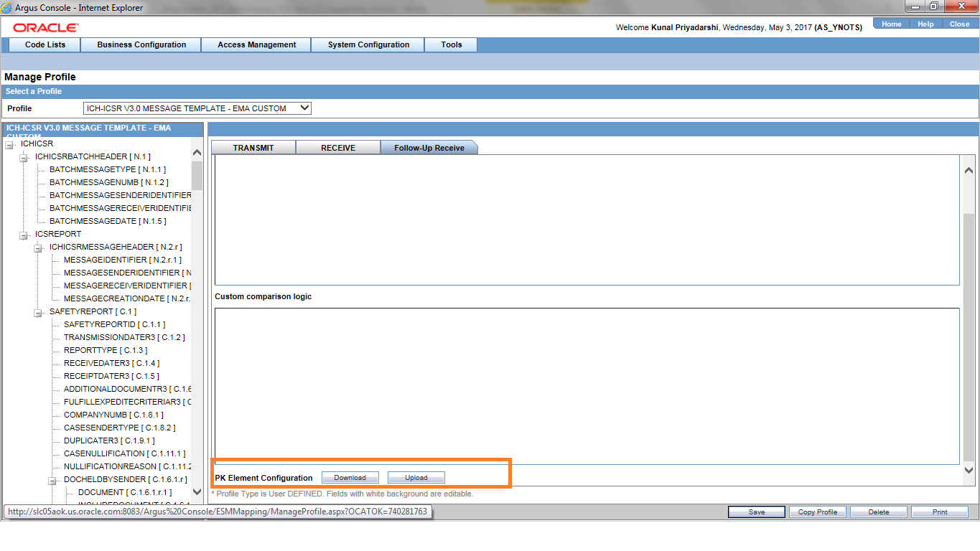Screen dimensions: 980x551
Task: Save the profile
Action: point(757,512)
